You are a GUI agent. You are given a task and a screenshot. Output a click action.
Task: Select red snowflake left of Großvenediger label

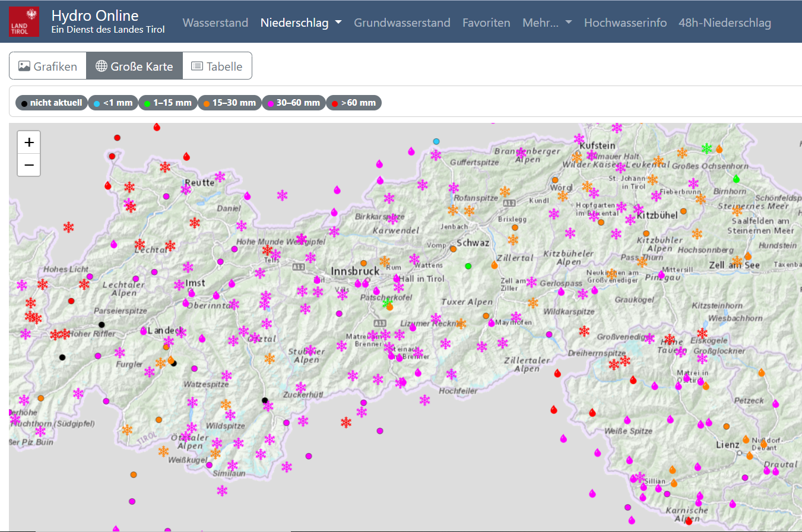(x=585, y=331)
